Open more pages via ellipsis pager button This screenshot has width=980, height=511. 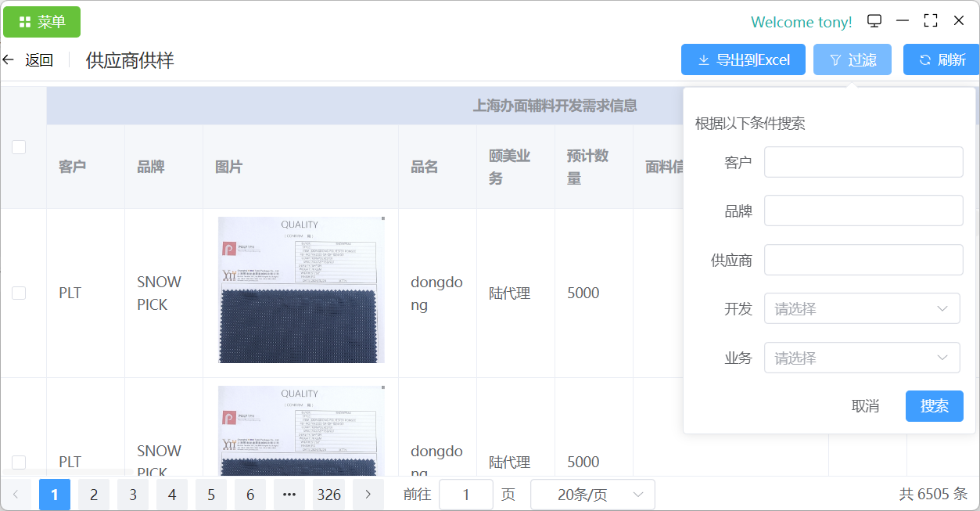289,495
